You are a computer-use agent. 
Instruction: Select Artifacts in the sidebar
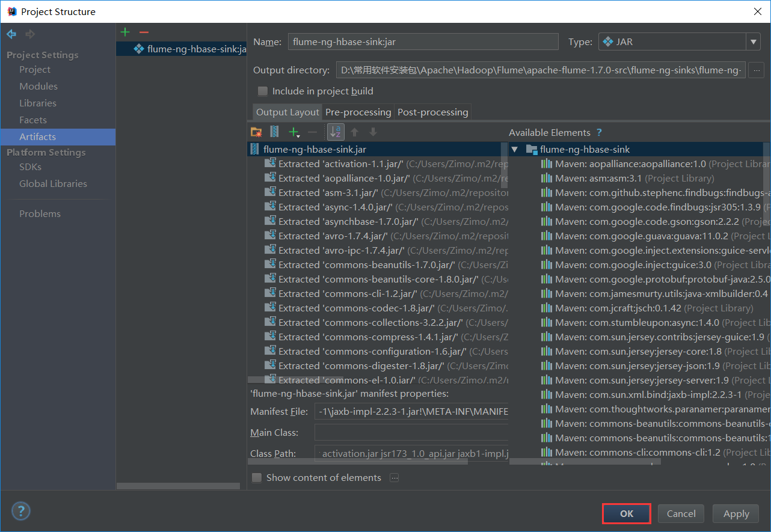pyautogui.click(x=58, y=137)
